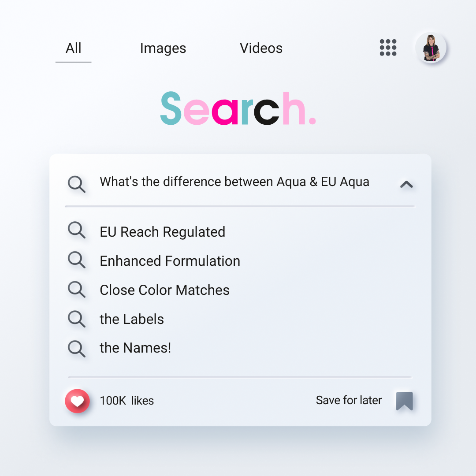Click search icon beside the Labels
The image size is (476, 476).
(76, 319)
